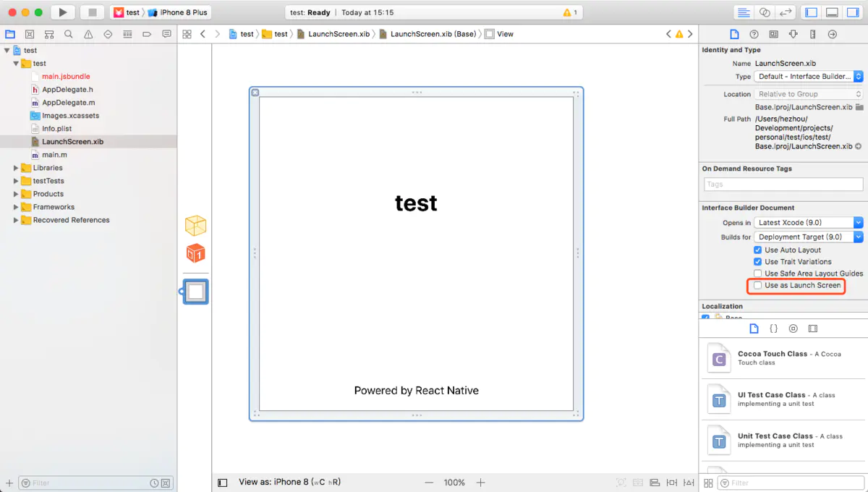The height and width of the screenshot is (492, 868).
Task: Open the Builds for Deployment Target dropdown
Action: coord(809,237)
